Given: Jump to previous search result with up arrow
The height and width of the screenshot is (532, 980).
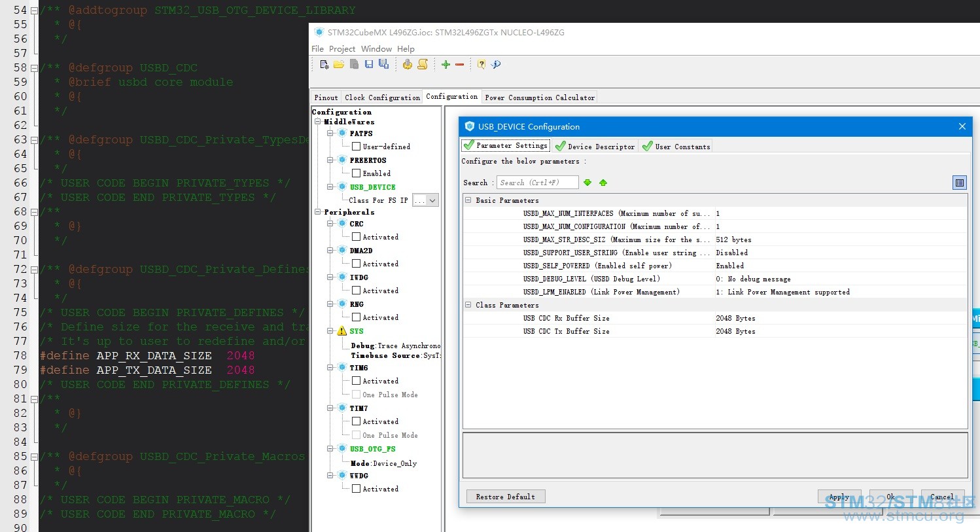Looking at the screenshot, I should point(603,183).
